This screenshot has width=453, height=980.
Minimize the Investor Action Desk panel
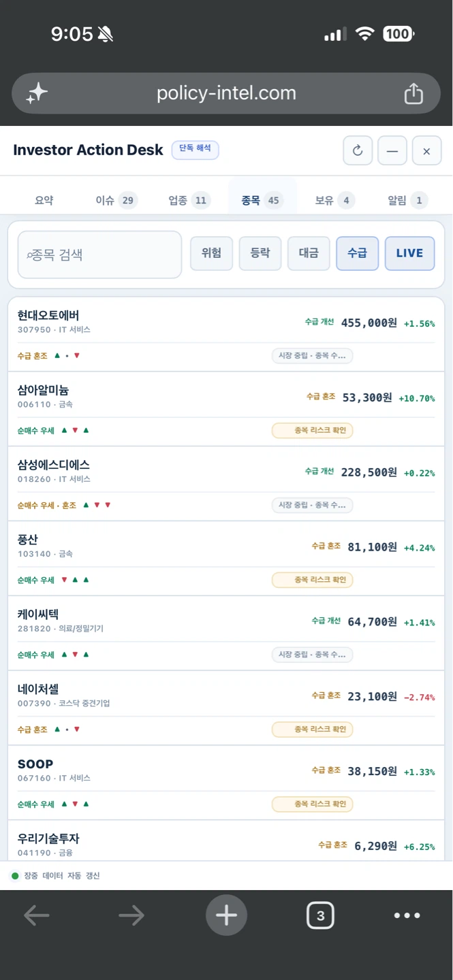(392, 151)
